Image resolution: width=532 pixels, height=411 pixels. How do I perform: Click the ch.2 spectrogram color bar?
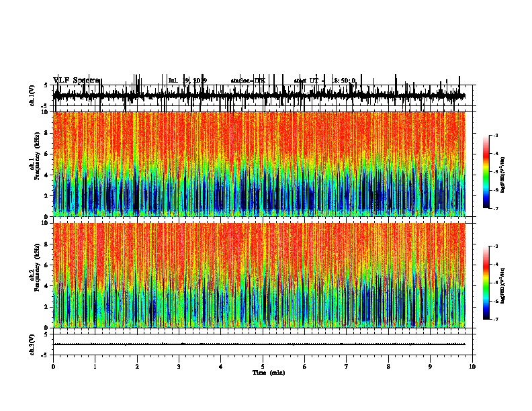pos(486,283)
